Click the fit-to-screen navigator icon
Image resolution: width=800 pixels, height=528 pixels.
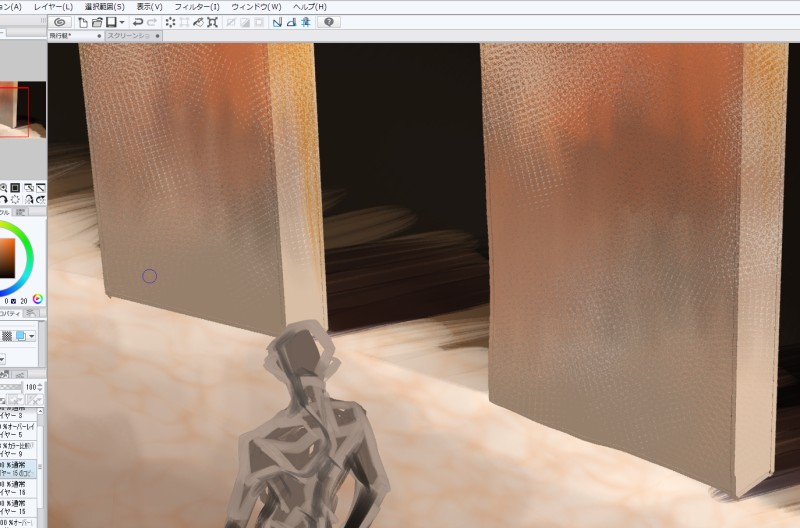point(15,188)
